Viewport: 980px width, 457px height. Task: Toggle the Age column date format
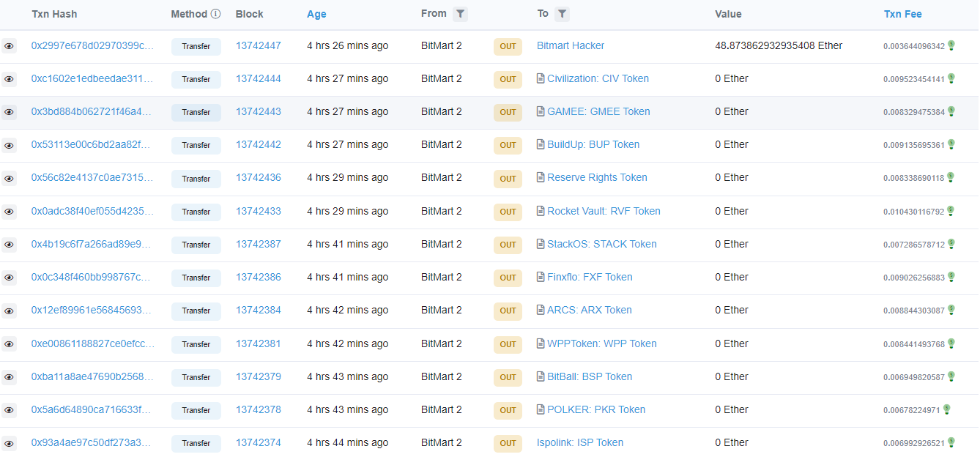[x=316, y=14]
